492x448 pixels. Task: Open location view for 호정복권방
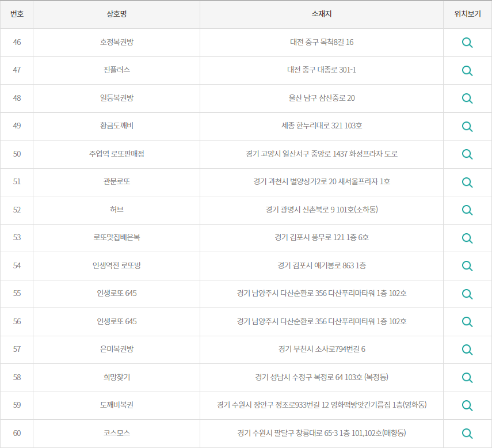[467, 42]
